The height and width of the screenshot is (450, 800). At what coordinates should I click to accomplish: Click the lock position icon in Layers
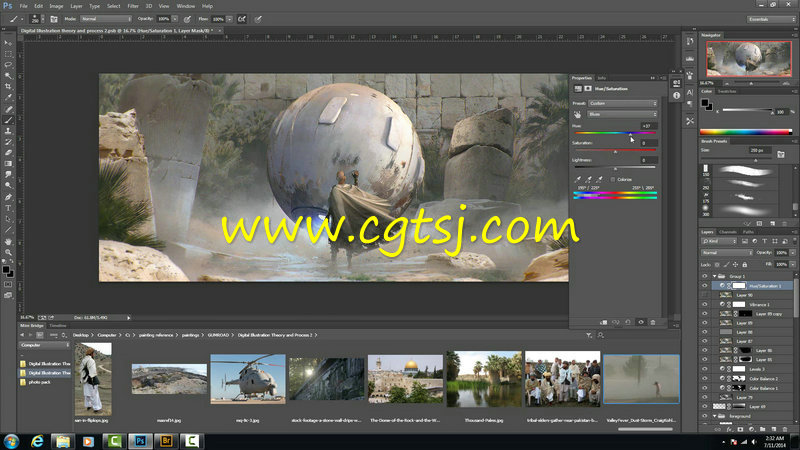[735, 265]
